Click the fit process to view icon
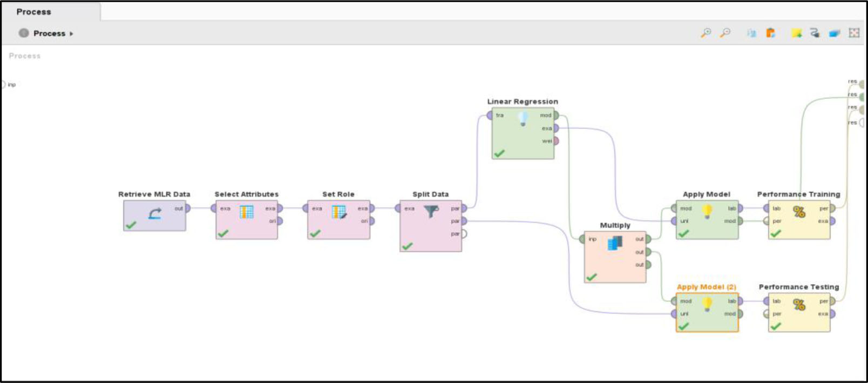This screenshot has height=383, width=868. point(853,33)
